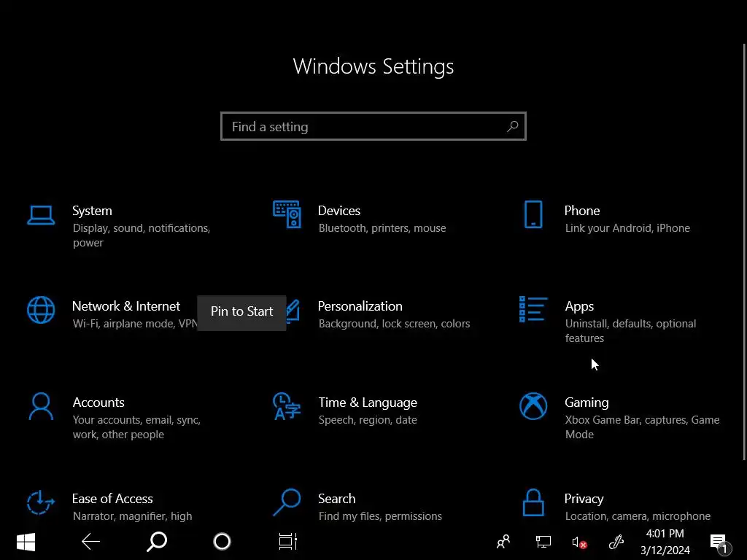
Task: Open the Apps category title
Action: coord(579,307)
